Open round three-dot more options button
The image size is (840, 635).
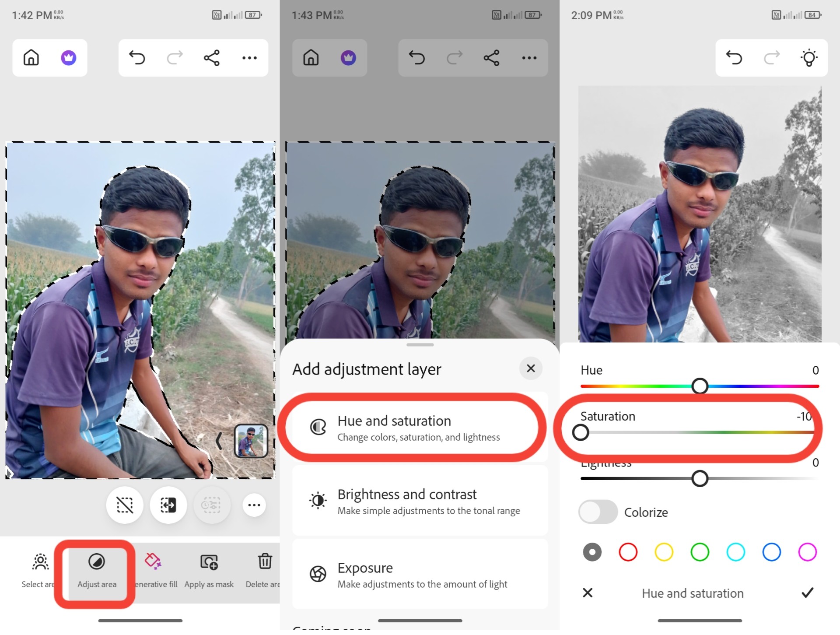(254, 505)
